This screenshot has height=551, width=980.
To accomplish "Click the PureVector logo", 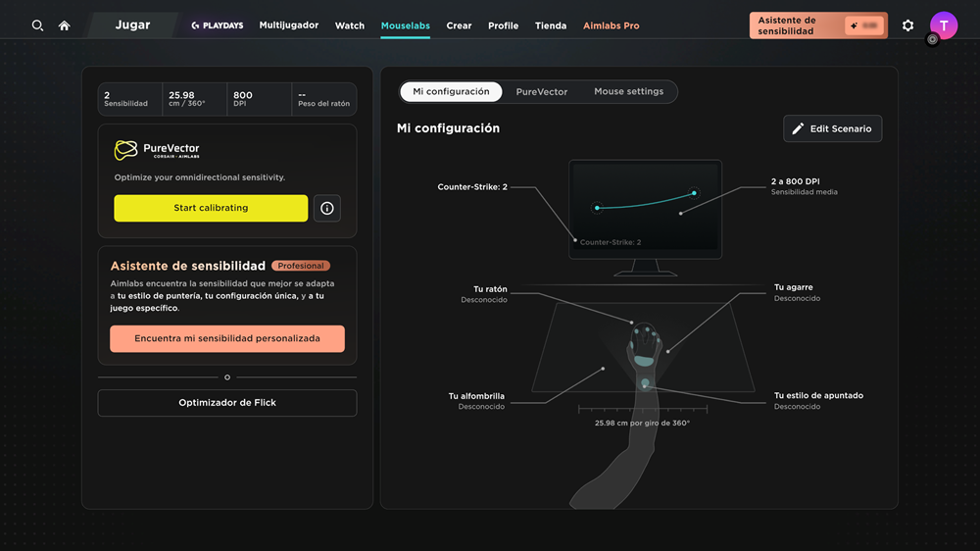I will click(x=157, y=150).
